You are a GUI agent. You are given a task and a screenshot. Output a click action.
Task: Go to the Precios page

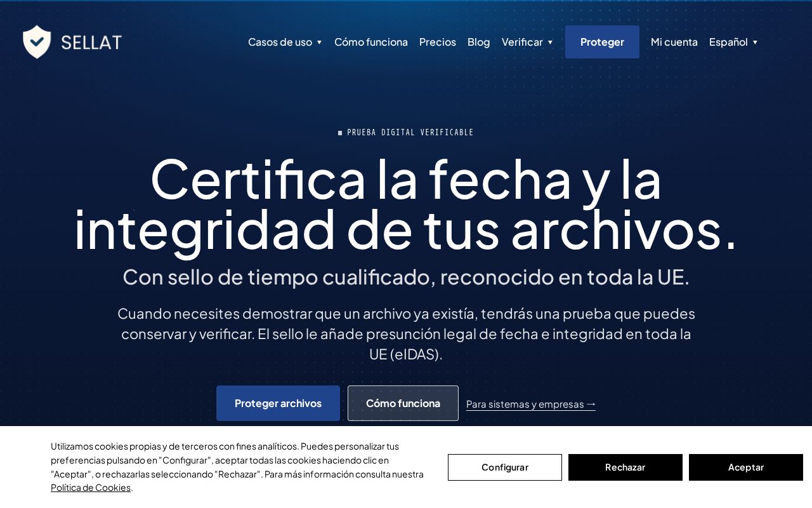click(438, 42)
